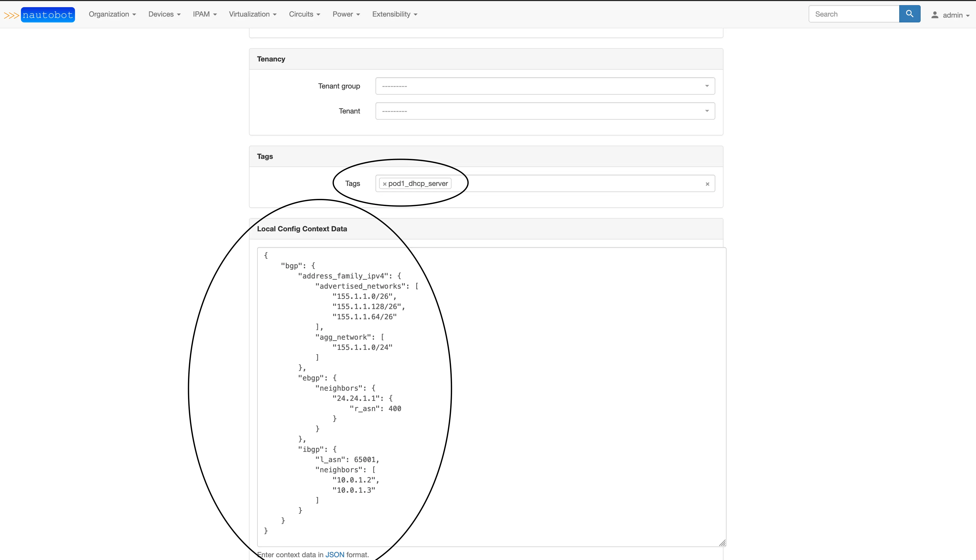Focus the top Search field
976x560 pixels.
pos(854,14)
